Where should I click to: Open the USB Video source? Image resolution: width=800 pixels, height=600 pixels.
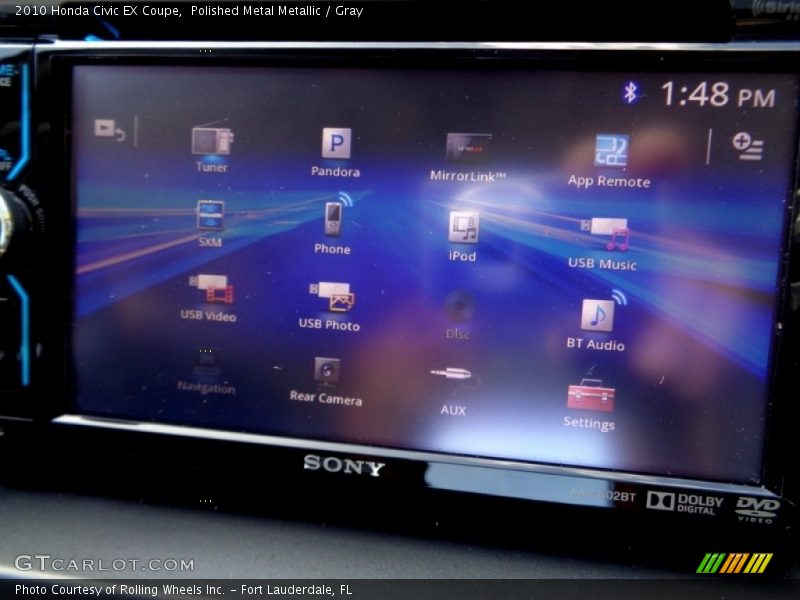click(x=209, y=298)
